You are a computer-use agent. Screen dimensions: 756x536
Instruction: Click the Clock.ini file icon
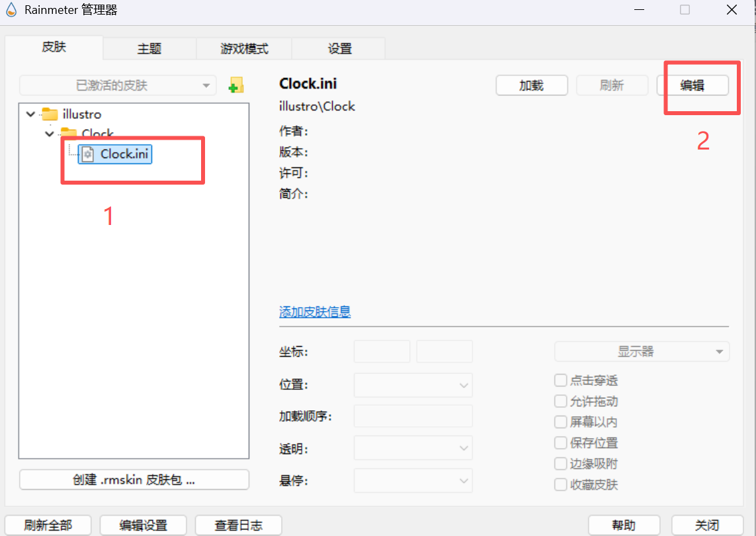click(87, 154)
